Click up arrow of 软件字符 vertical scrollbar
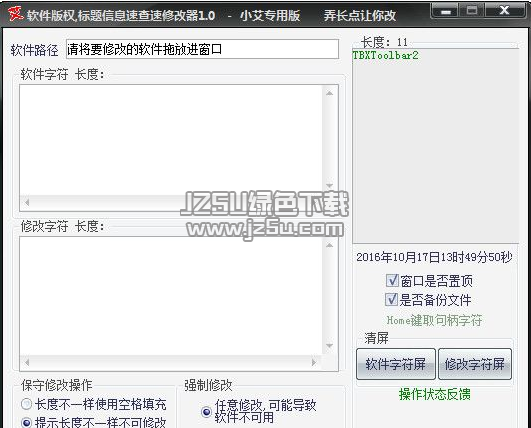Screen dimensions: 531x428 [330, 93]
